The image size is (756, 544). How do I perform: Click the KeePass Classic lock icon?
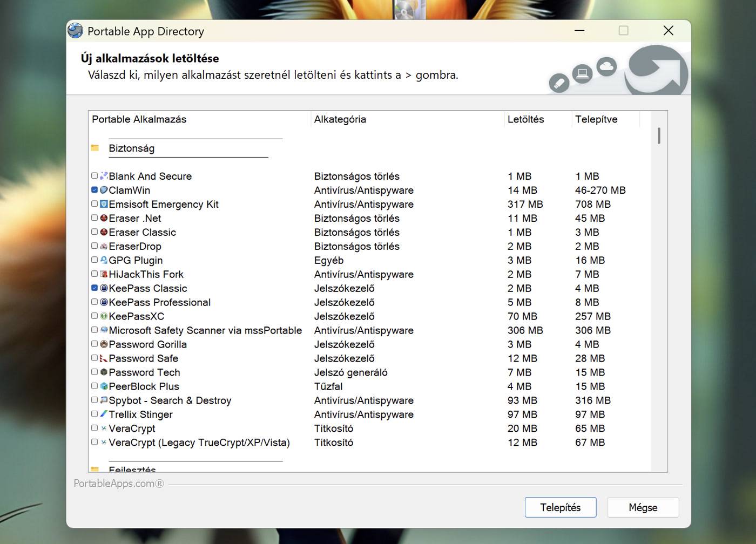coord(104,288)
